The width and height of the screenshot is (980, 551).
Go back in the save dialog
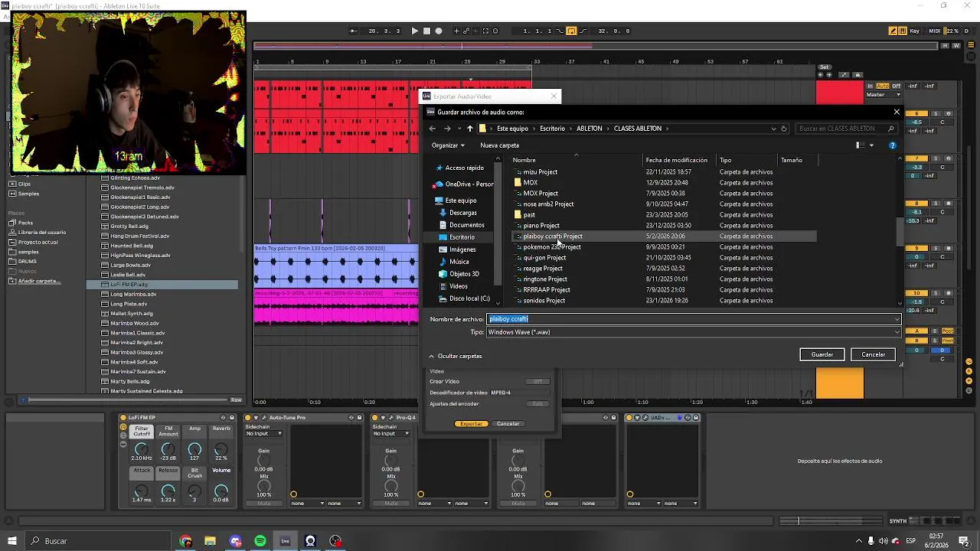point(433,129)
